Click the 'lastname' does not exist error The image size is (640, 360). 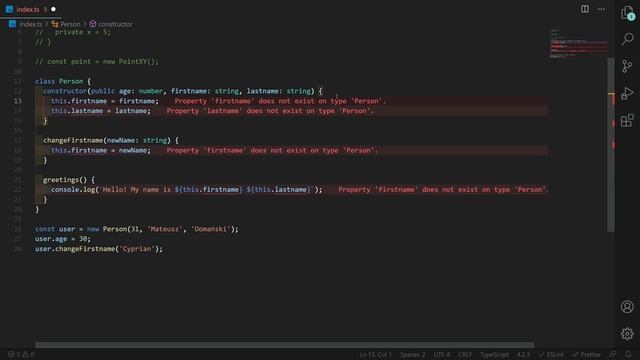[270, 111]
